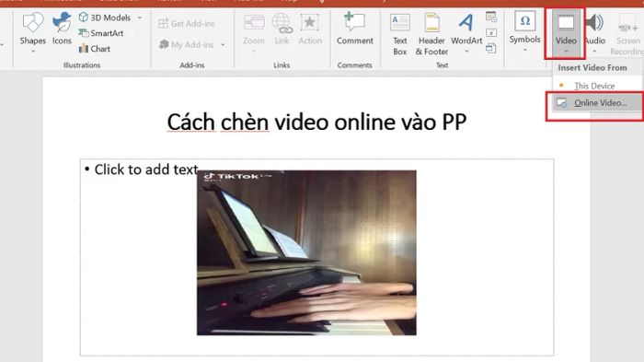Screen dimensions: 644x362
Task: Click Screen Recording
Action: pyautogui.click(x=627, y=34)
